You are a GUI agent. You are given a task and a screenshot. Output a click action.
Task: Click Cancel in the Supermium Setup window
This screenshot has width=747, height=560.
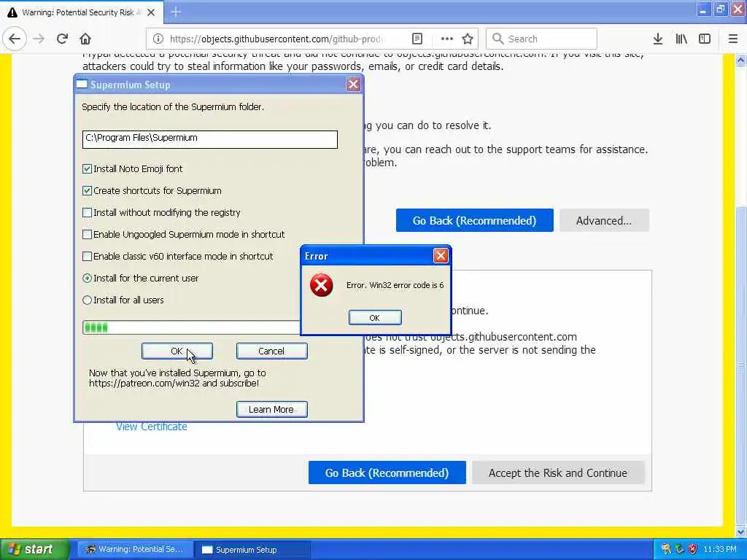(x=271, y=351)
